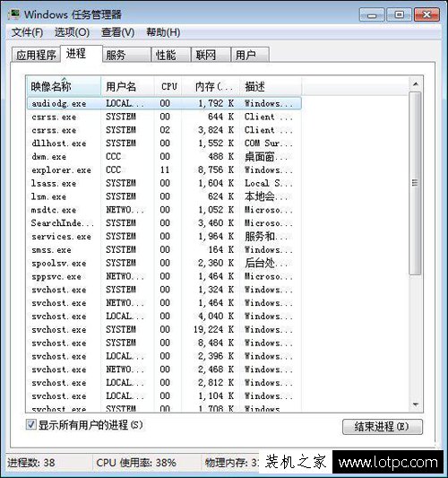Open the 性能 tab
This screenshot has height=478, width=448.
click(x=171, y=56)
